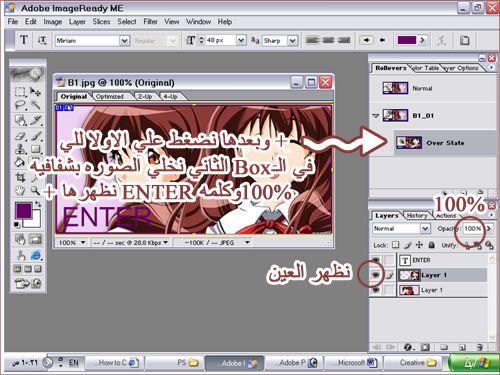Toggle eye icon of selected Layer 1
The height and width of the screenshot is (375, 500).
pyautogui.click(x=376, y=275)
